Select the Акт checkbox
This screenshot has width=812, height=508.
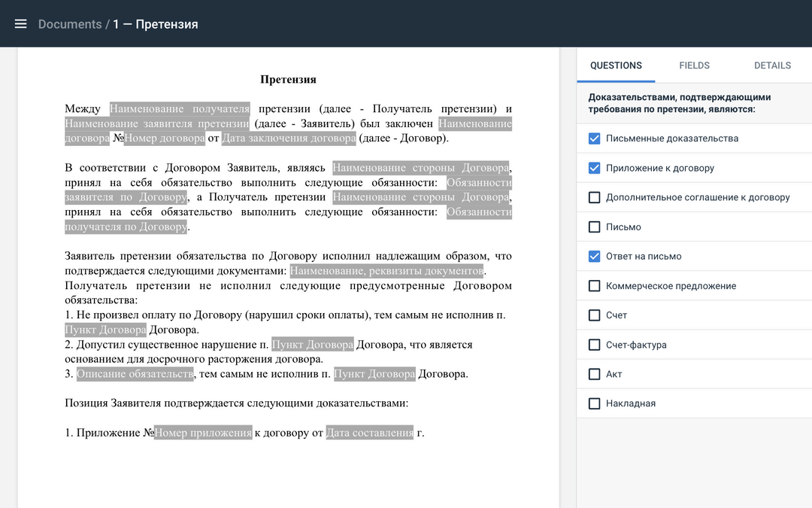tap(594, 374)
